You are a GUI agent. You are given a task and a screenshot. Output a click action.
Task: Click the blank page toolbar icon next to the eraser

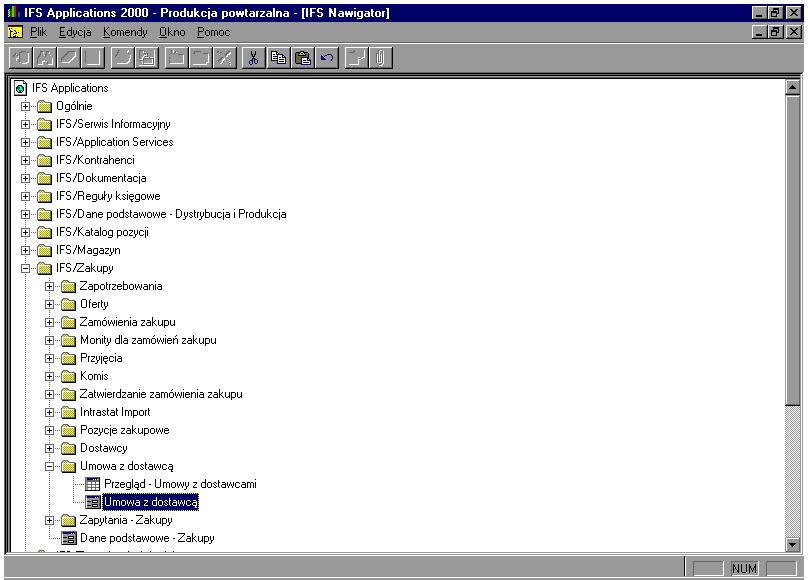click(x=93, y=58)
